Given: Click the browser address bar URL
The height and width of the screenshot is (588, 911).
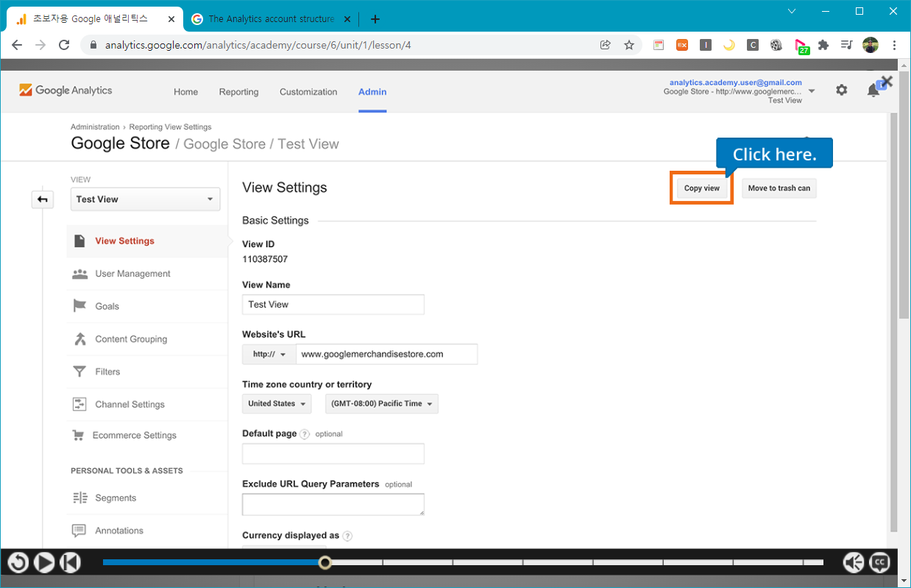Looking at the screenshot, I should pyautogui.click(x=258, y=45).
